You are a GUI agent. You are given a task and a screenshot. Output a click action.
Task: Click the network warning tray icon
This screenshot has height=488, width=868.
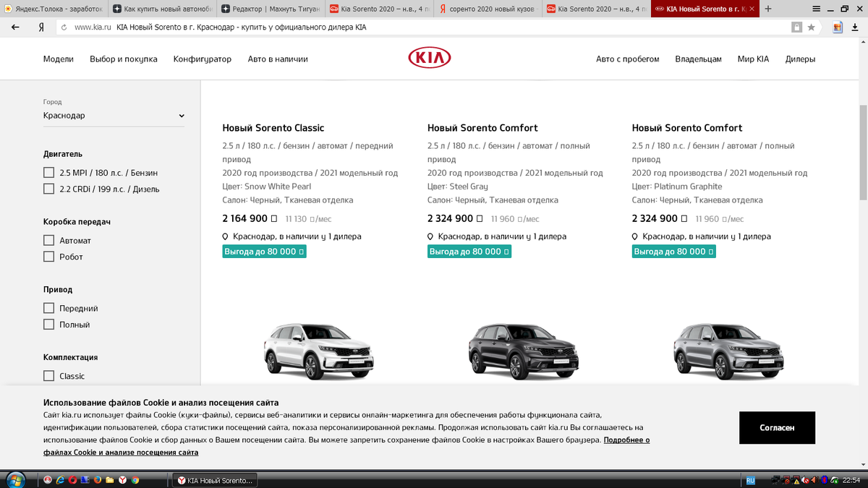coord(796,481)
